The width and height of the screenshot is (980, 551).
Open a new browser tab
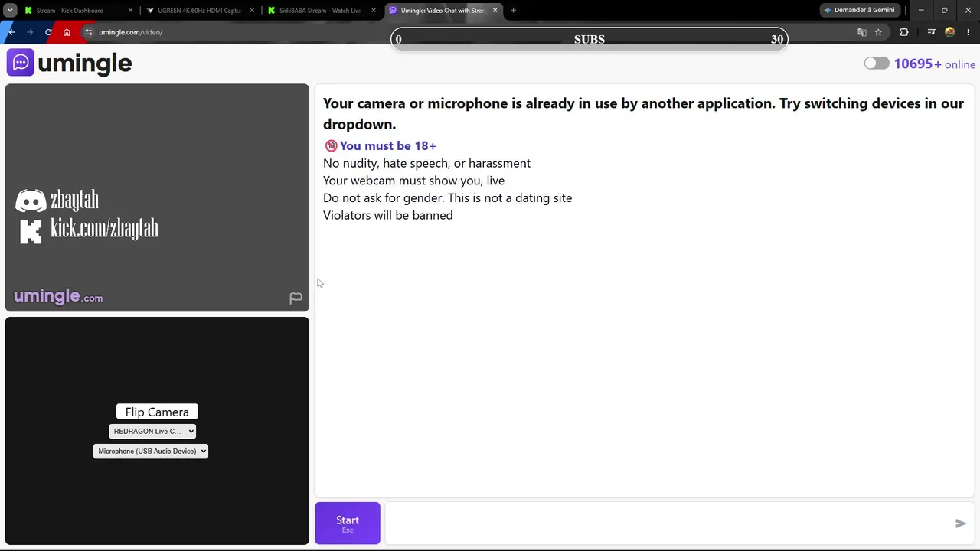(513, 11)
